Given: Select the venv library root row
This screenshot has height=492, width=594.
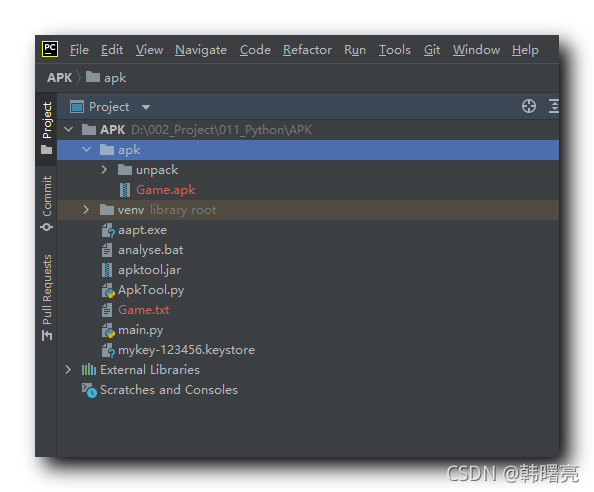Looking at the screenshot, I should tap(308, 210).
